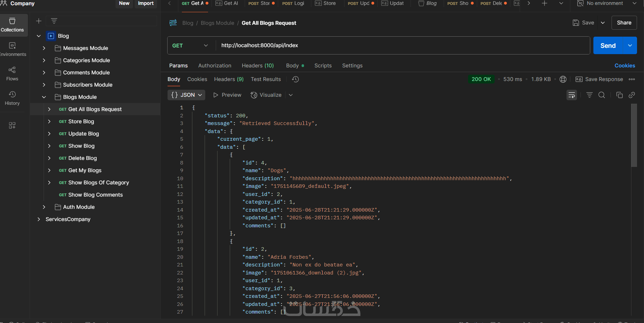Open the JSON format dropdown
Viewport: 644px width, 323px height.
[186, 95]
